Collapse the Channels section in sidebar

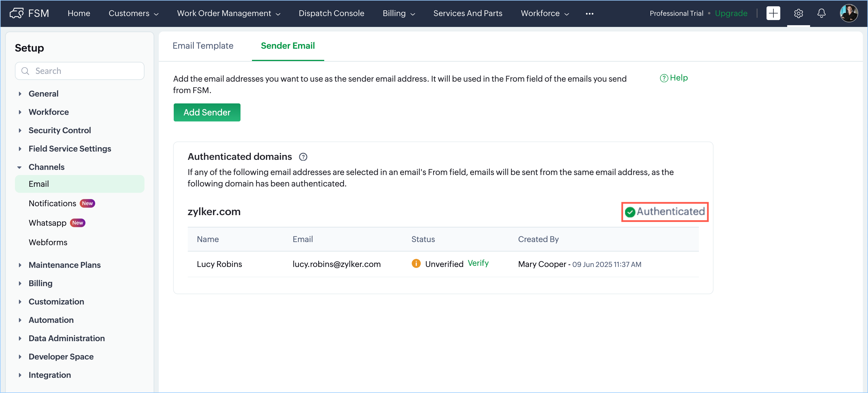click(x=19, y=167)
